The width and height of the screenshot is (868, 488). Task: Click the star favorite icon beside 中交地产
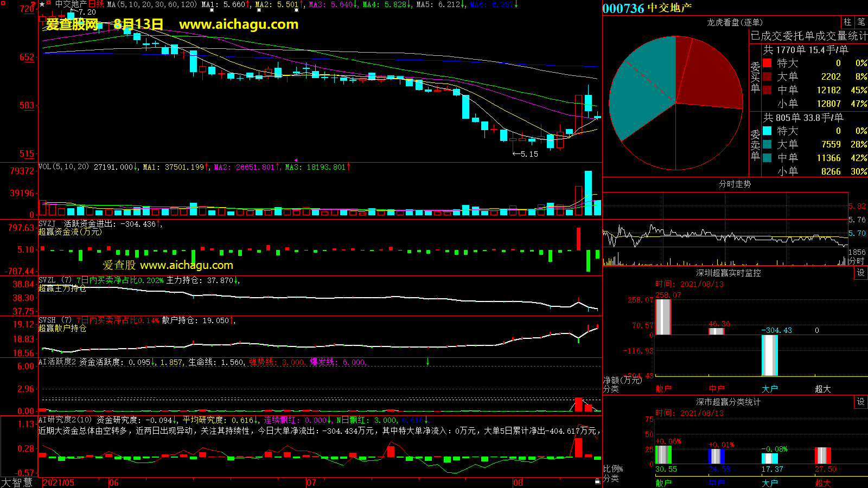pyautogui.click(x=42, y=4)
